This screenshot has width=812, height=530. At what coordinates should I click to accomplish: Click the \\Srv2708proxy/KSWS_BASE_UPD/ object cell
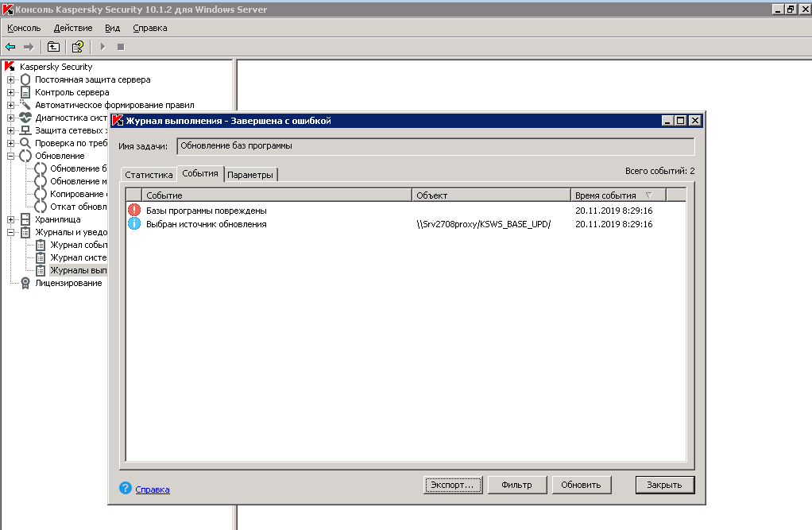484,224
